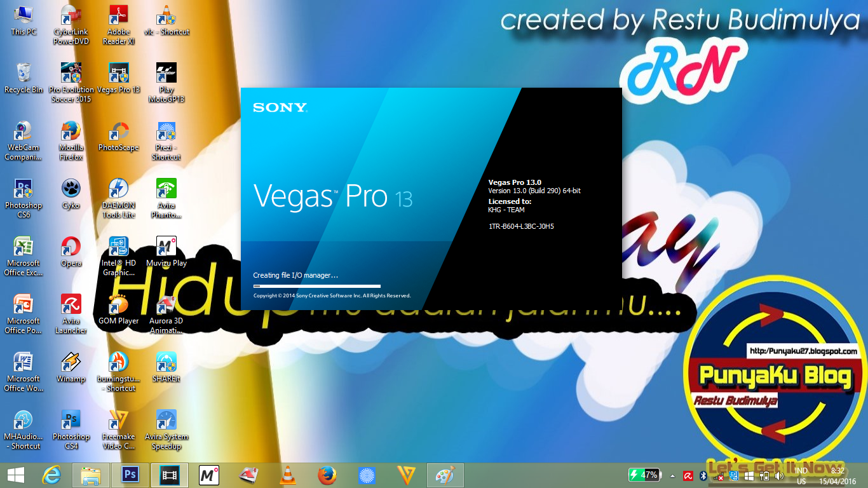The width and height of the screenshot is (868, 488).
Task: Open the Windows Start button
Action: click(x=16, y=475)
